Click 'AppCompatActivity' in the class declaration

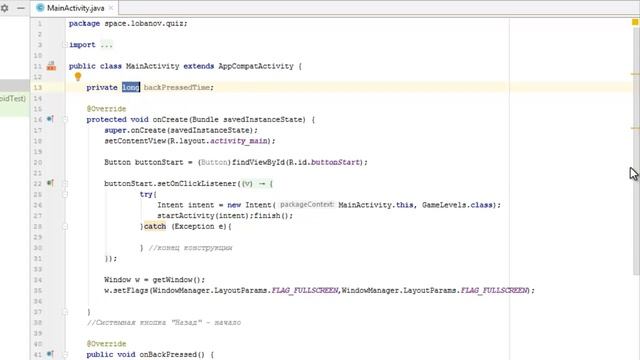coord(256,66)
